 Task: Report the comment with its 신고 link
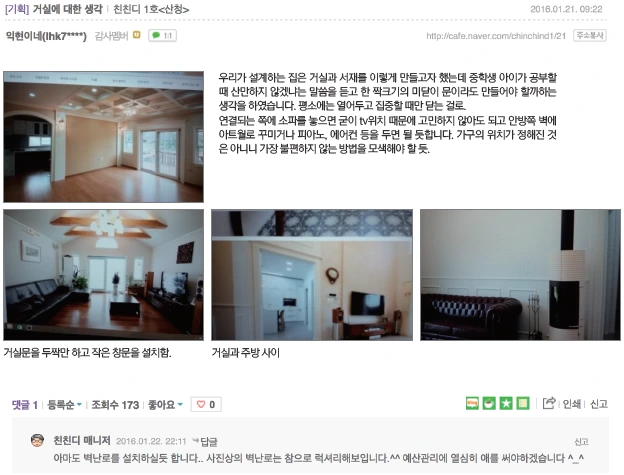(x=581, y=442)
